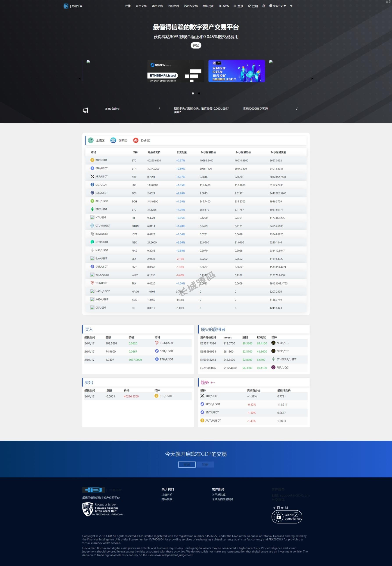392x566 pixels.
Task: Switch to DeFi区 market tab
Action: (x=141, y=141)
